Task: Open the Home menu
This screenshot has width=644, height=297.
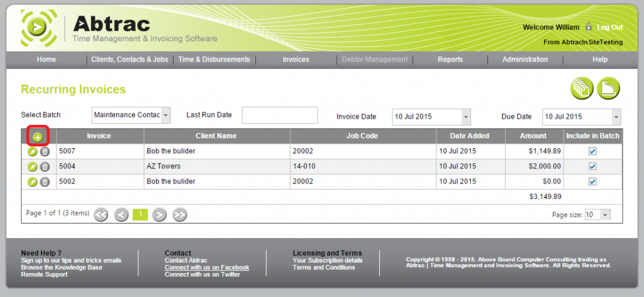Action: pyautogui.click(x=46, y=60)
